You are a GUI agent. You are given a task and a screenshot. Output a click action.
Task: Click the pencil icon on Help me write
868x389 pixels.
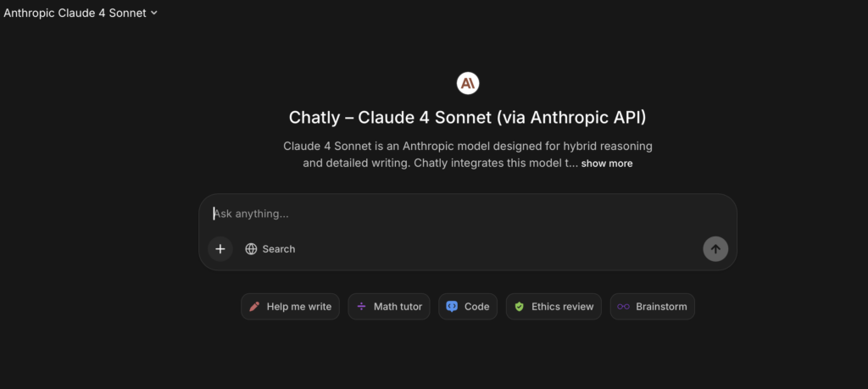coord(254,307)
